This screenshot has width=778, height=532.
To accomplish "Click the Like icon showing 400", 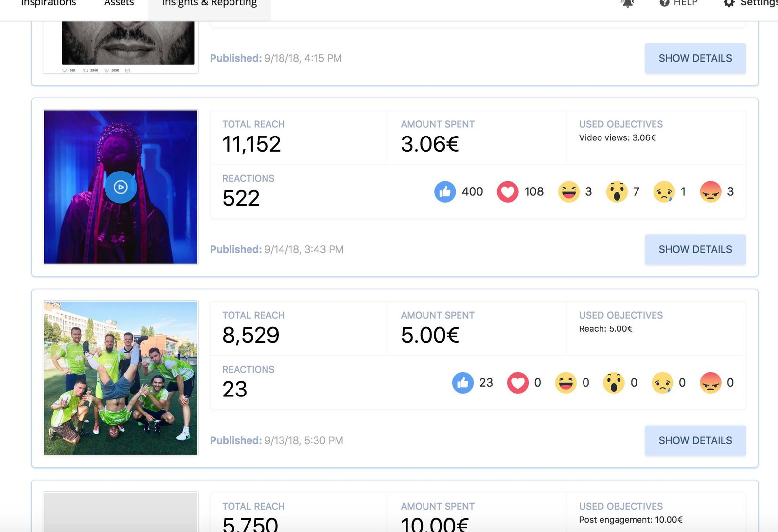I will (x=445, y=192).
